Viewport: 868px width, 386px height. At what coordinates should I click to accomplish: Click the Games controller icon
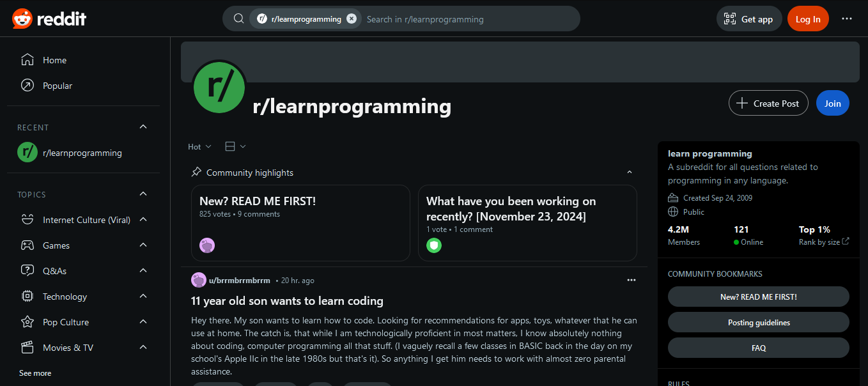(x=27, y=245)
